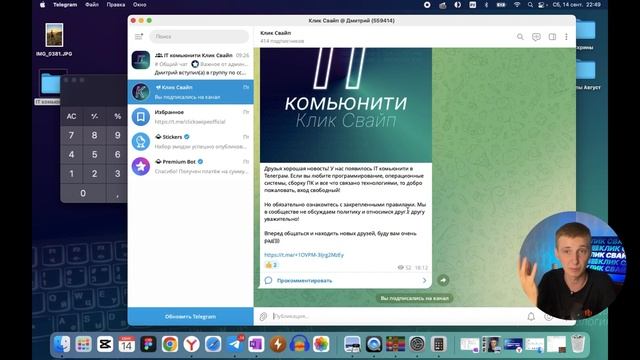This screenshot has width=640, height=360.
Task: Open Google Chrome from the Dock
Action: pos(170,344)
